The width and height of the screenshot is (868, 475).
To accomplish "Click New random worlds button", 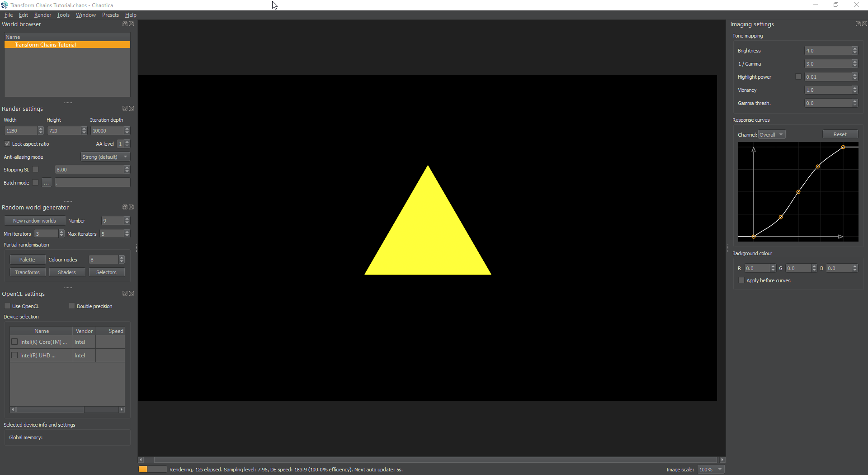I will coord(35,221).
